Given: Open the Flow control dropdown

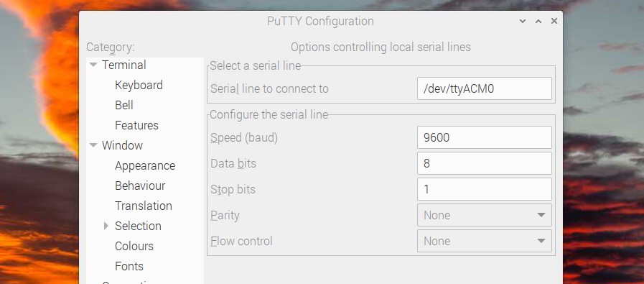Looking at the screenshot, I should pyautogui.click(x=484, y=241).
